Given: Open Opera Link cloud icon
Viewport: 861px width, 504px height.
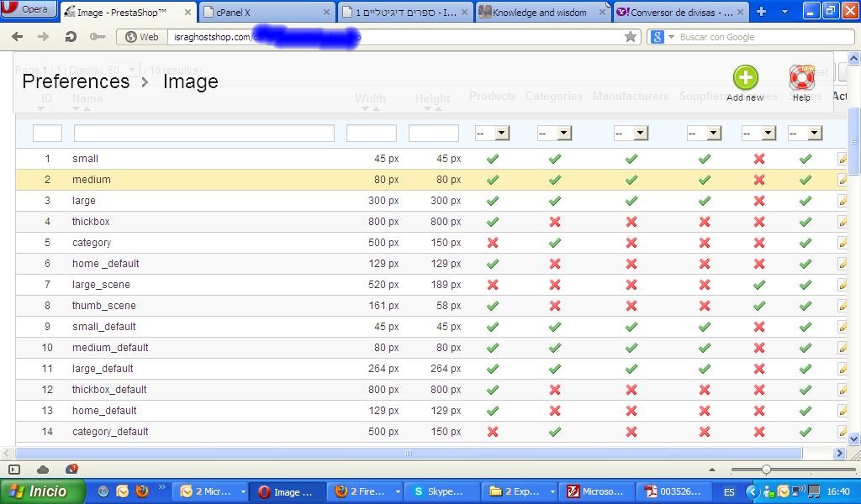Looking at the screenshot, I should coord(43,470).
